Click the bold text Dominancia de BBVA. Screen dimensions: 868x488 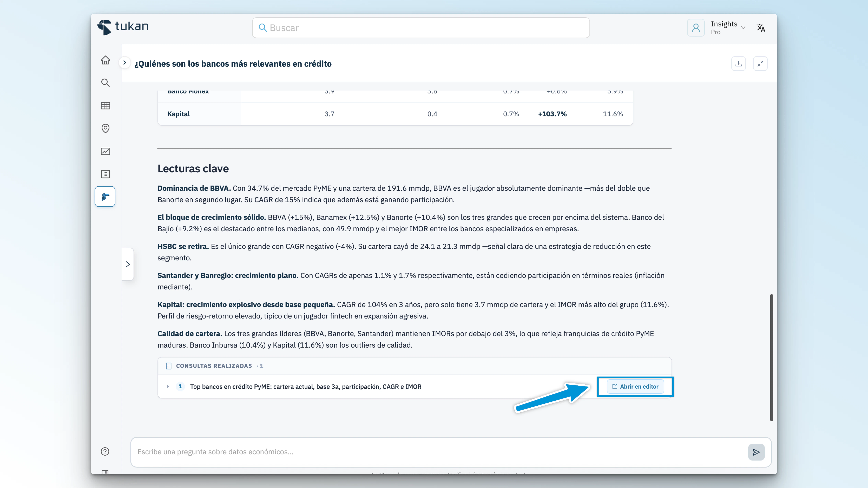coord(194,188)
